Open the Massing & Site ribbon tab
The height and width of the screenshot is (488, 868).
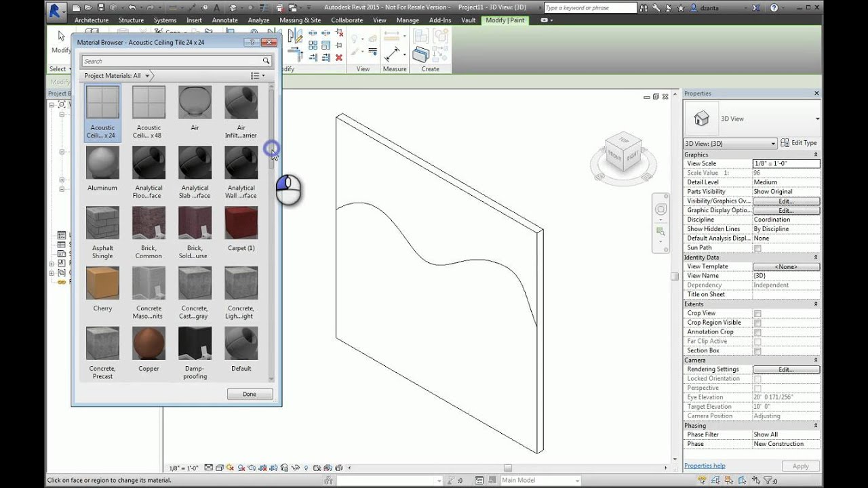[x=300, y=20]
